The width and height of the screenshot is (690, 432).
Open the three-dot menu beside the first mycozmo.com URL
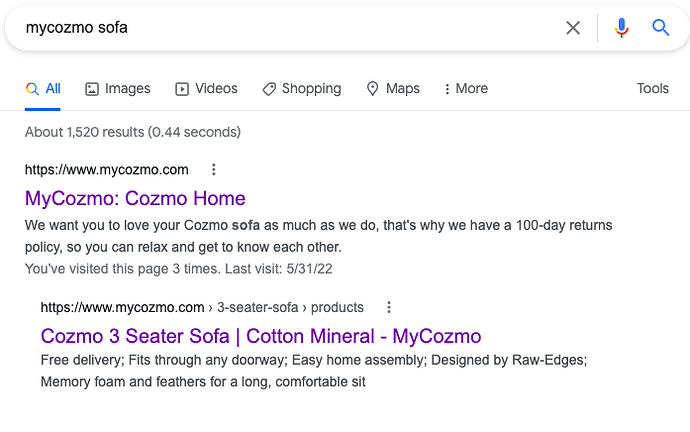(213, 169)
